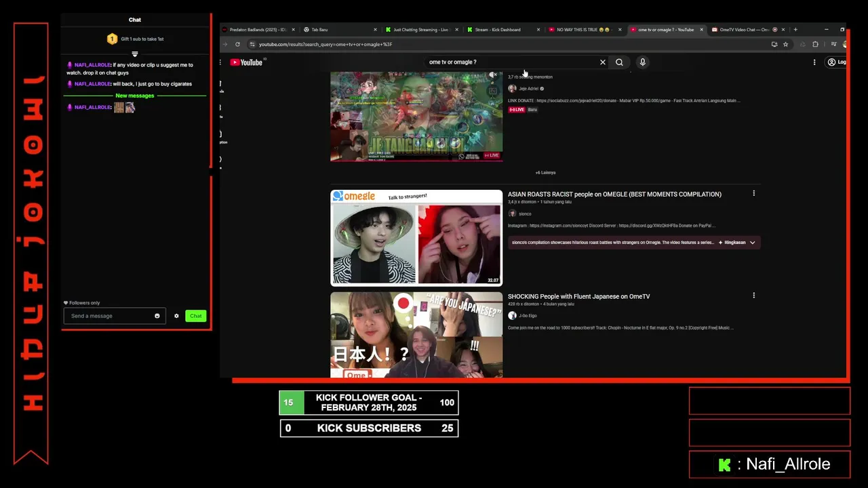The image size is (868, 488).
Task: Click the Jeje Adriel channel avatar
Action: [x=512, y=88]
